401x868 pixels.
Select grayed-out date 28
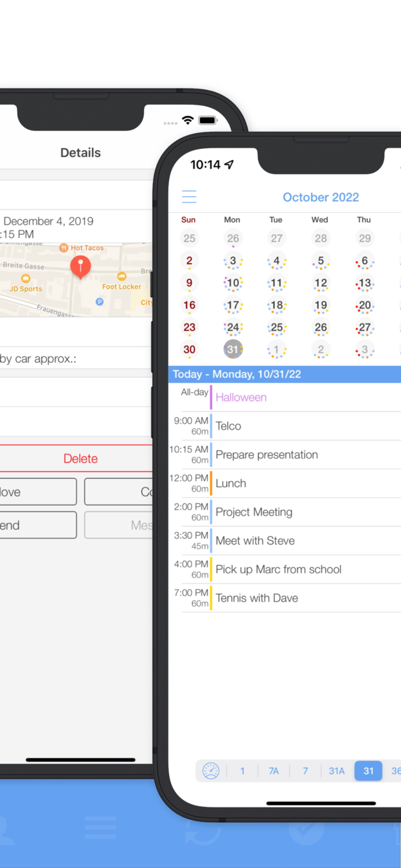(321, 238)
